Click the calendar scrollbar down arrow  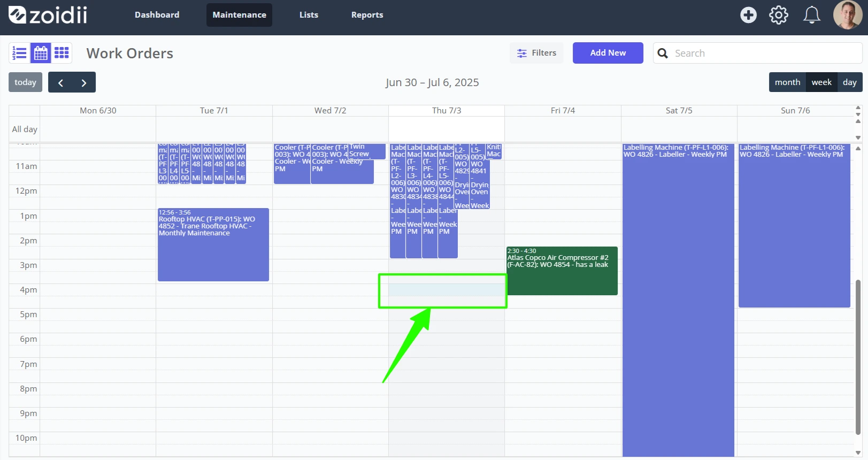858,453
